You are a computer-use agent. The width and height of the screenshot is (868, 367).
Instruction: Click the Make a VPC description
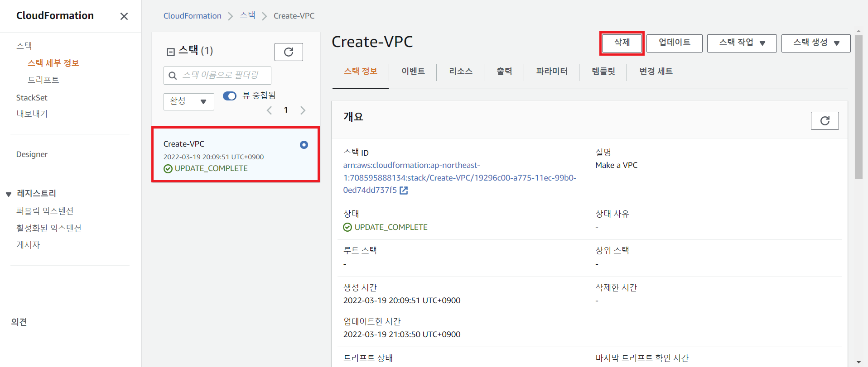(x=616, y=165)
